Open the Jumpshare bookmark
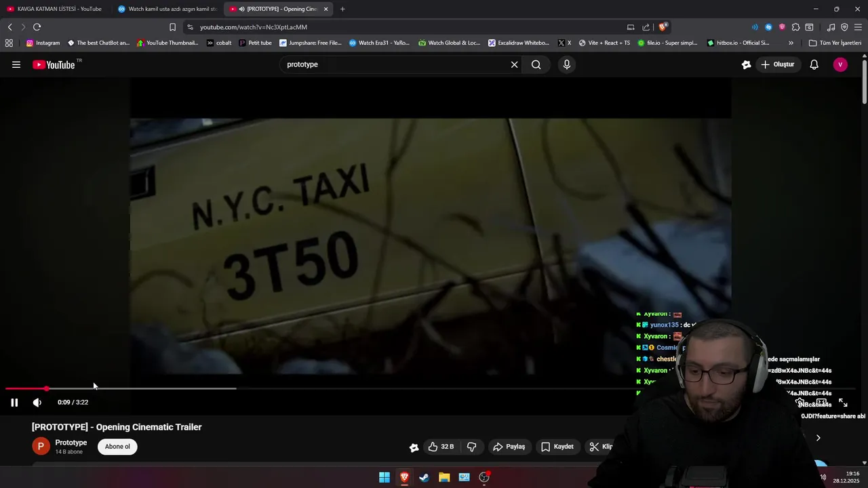868x488 pixels. coord(311,43)
